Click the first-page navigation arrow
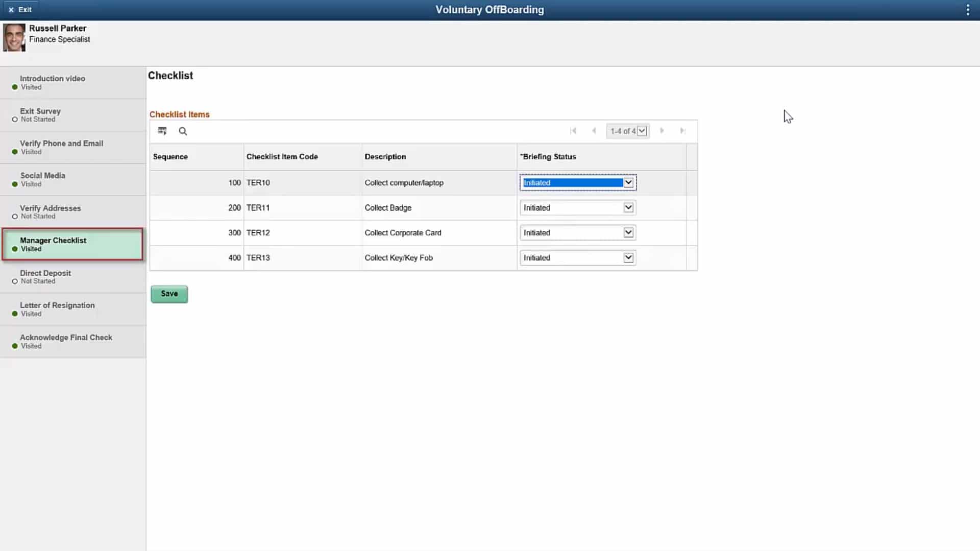Screen dimensions: 980x551 (574, 131)
